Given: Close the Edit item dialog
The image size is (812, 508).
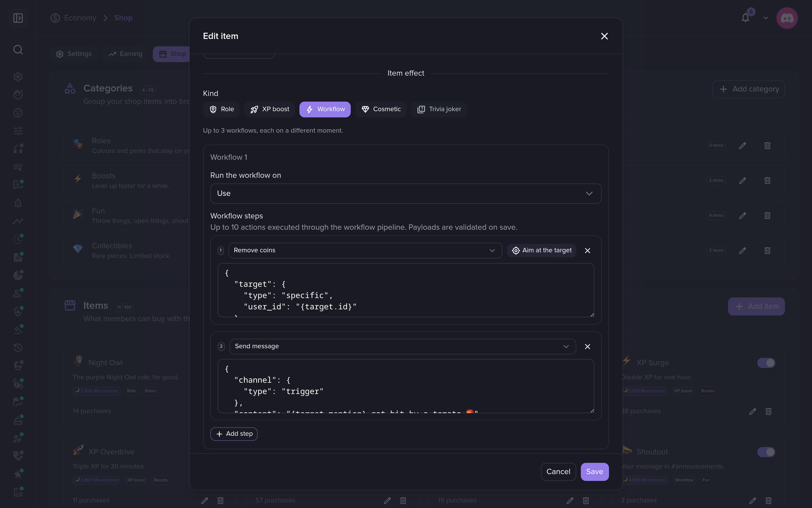Looking at the screenshot, I should coord(604,36).
